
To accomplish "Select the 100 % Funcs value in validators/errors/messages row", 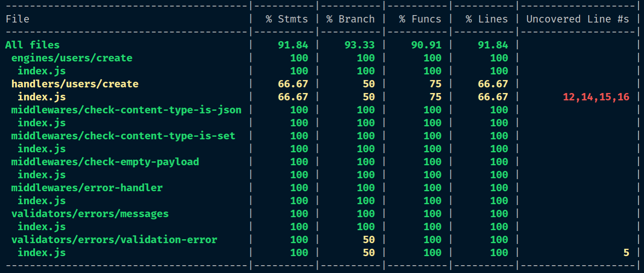I will pos(432,214).
